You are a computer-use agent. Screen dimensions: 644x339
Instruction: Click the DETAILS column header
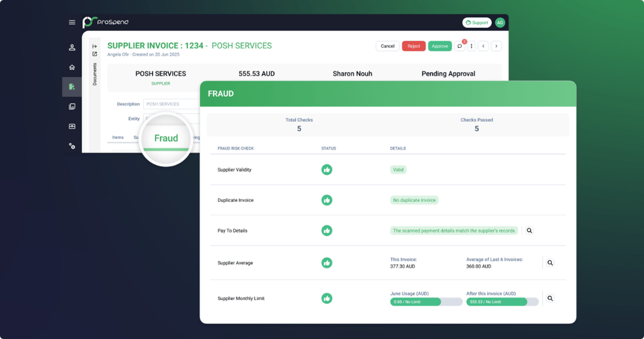point(398,148)
